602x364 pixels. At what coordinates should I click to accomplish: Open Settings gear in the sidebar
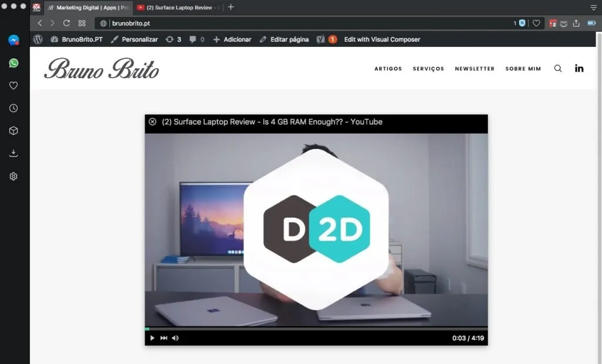(14, 176)
